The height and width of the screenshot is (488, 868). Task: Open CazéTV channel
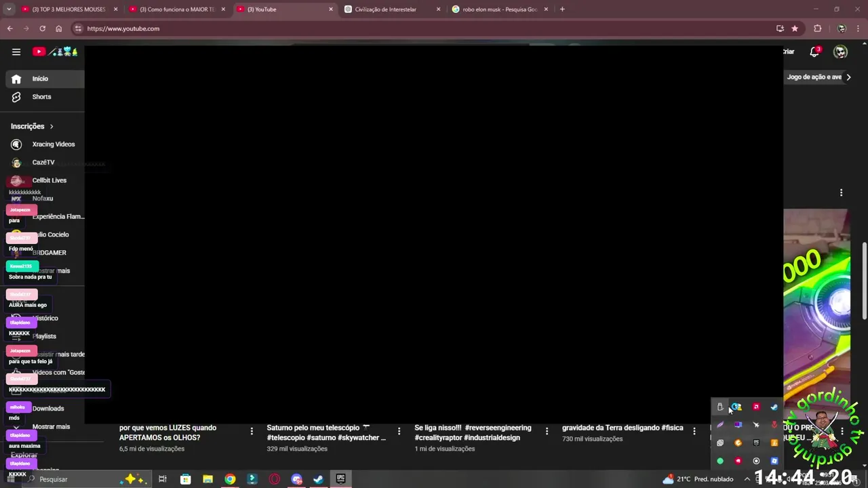point(45,163)
